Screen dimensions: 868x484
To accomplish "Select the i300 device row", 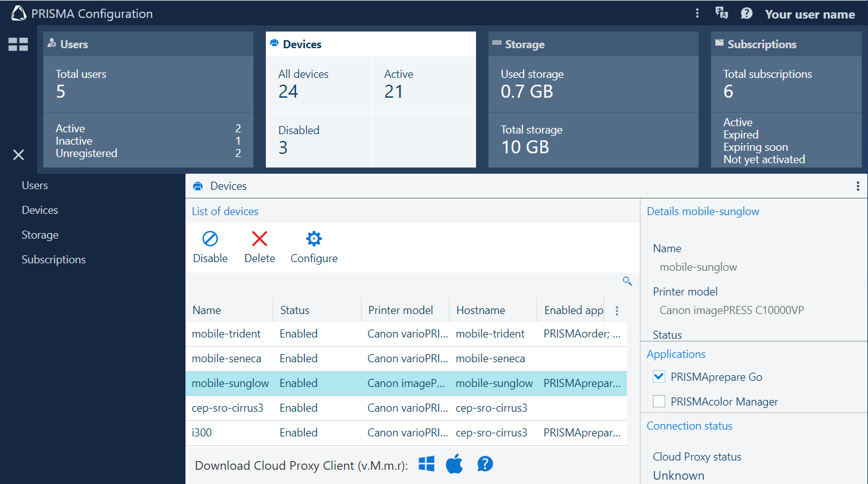I will click(x=406, y=433).
